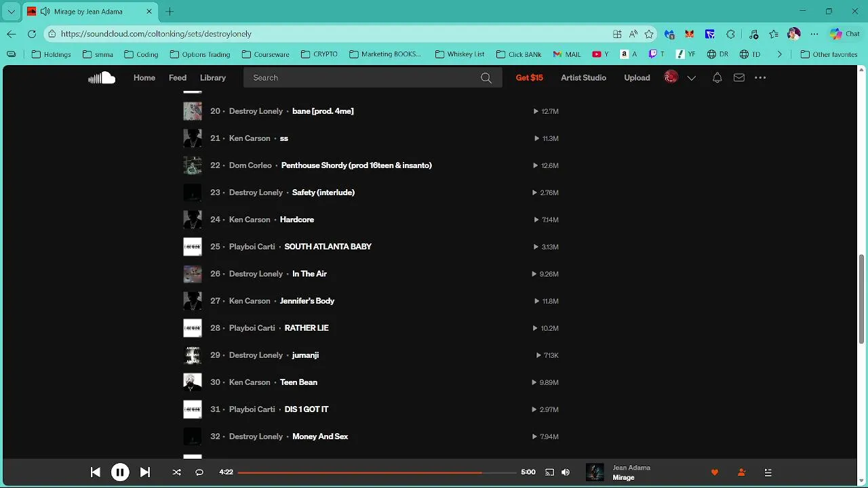Go to SoundCloud Feed

point(178,78)
